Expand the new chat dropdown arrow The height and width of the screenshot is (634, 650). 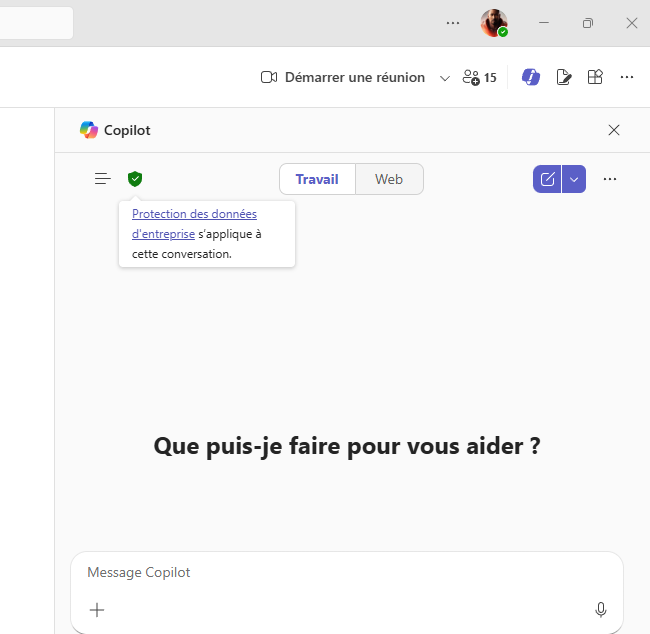(x=574, y=179)
